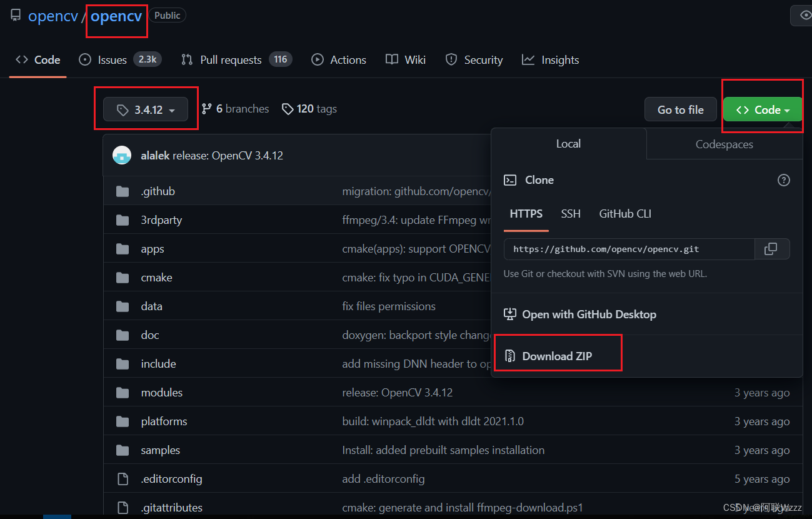Open the Wiki tab
The image size is (812, 519).
pos(405,59)
